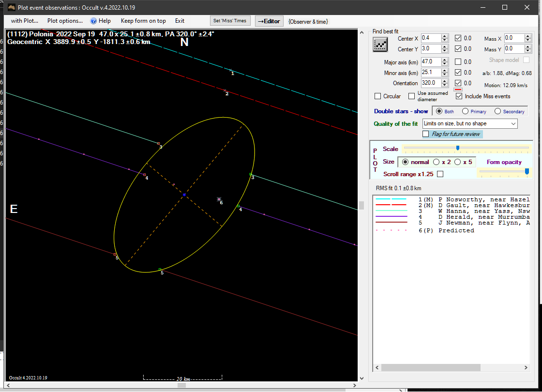Screen dimensions: 542x392
Task: Click the Set 'Miss' Times button
Action: [x=230, y=21]
